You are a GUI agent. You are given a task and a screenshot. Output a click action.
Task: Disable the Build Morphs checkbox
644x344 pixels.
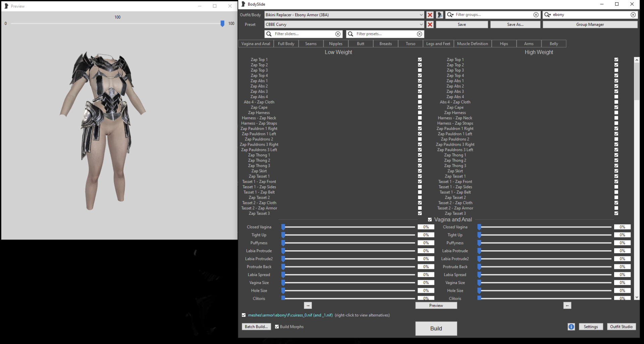(x=277, y=327)
